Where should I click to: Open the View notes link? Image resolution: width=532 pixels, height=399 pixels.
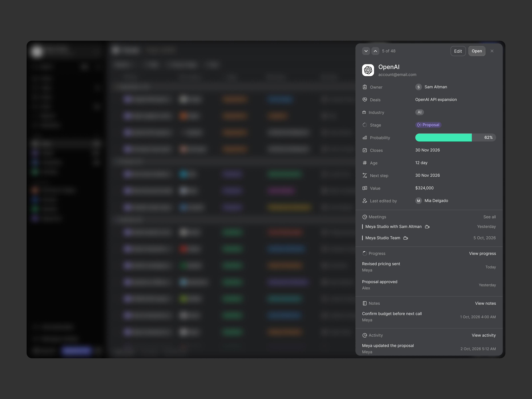pos(485,303)
